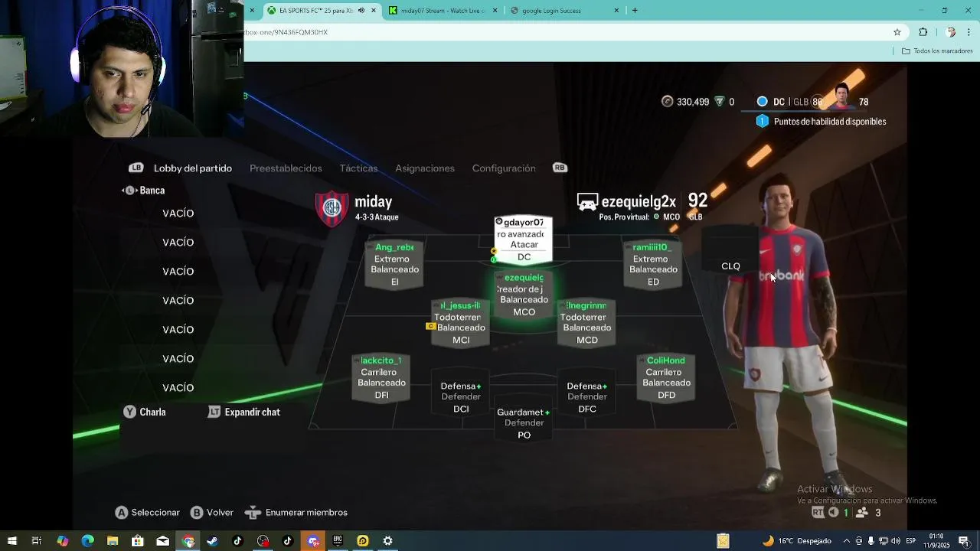The image size is (980, 551).
Task: Mute the EA SPORTS FC tab audio
Action: [x=362, y=11]
